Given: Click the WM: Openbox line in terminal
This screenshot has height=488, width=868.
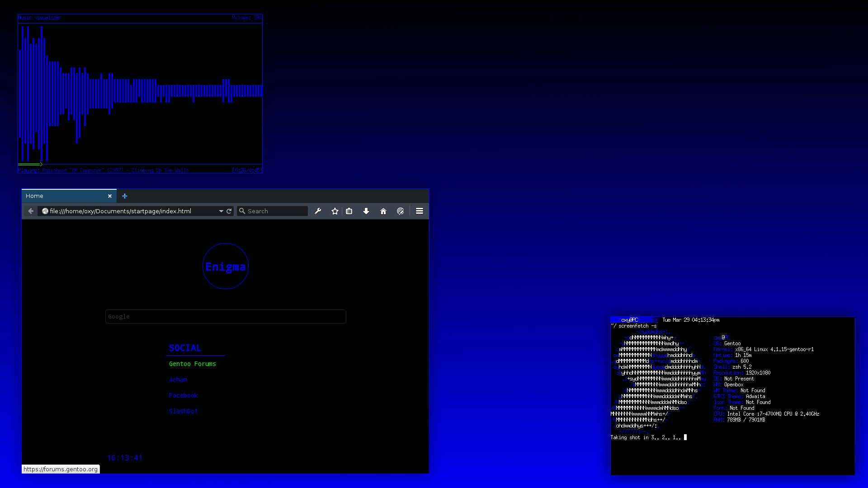Looking at the screenshot, I should pyautogui.click(x=728, y=385).
